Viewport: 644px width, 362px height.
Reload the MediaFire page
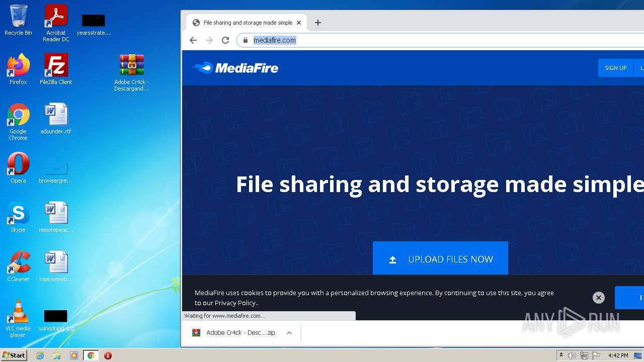(x=225, y=40)
